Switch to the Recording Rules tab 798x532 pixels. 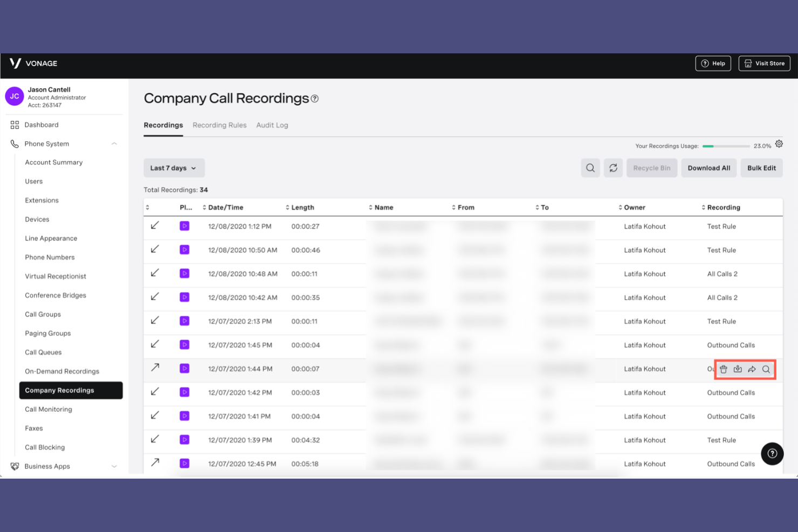219,125
